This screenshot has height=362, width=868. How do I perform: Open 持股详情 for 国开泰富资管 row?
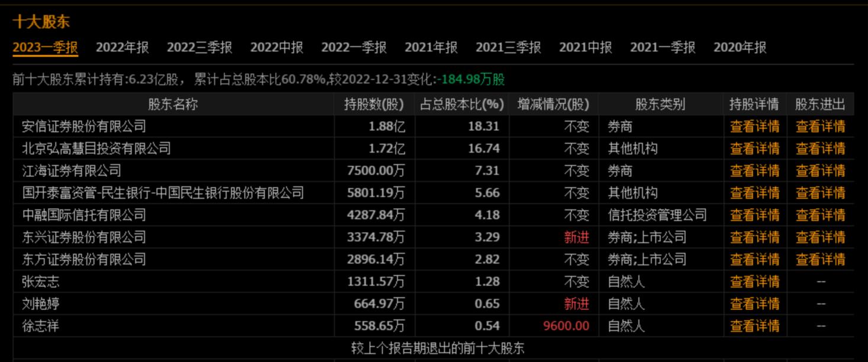click(754, 193)
